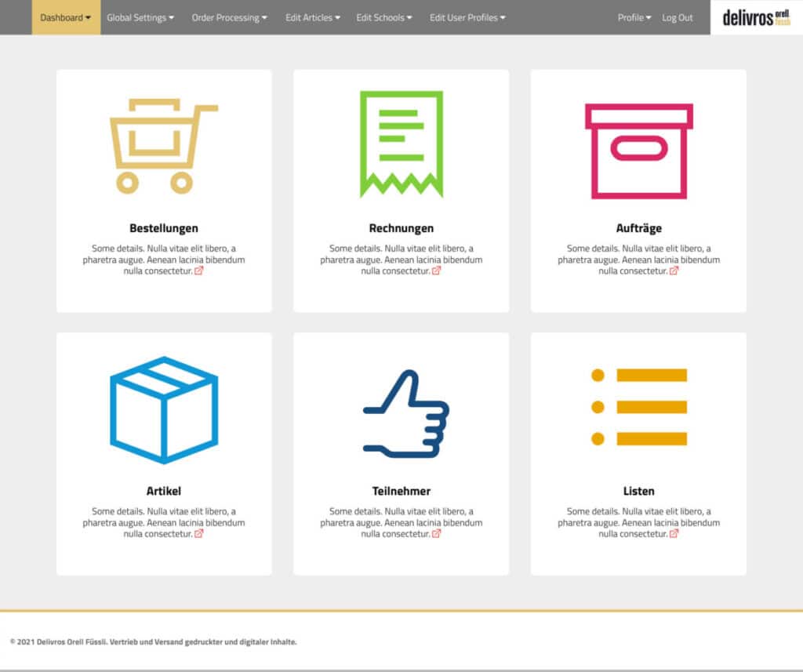The width and height of the screenshot is (803, 672).
Task: Open external link icon under Listen
Action: point(674,534)
